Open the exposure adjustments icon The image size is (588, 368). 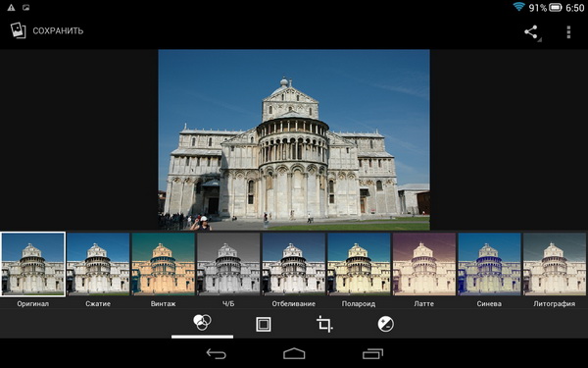pos(386,324)
